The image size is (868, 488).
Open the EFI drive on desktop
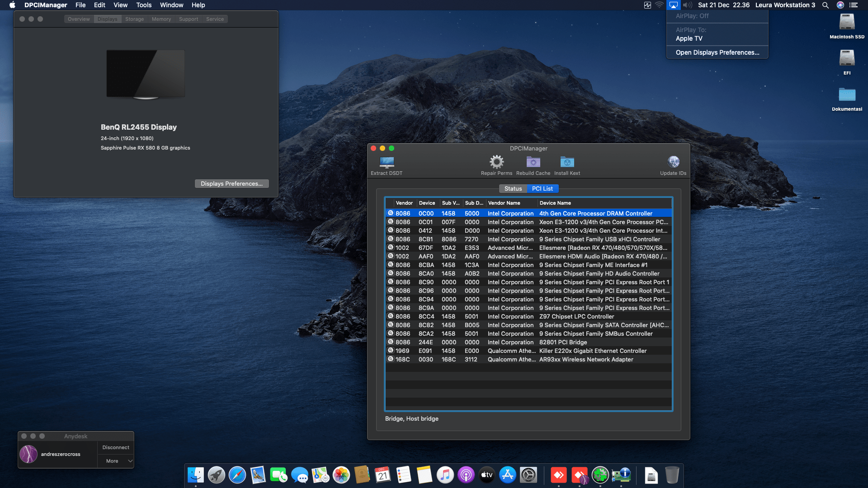point(847,59)
